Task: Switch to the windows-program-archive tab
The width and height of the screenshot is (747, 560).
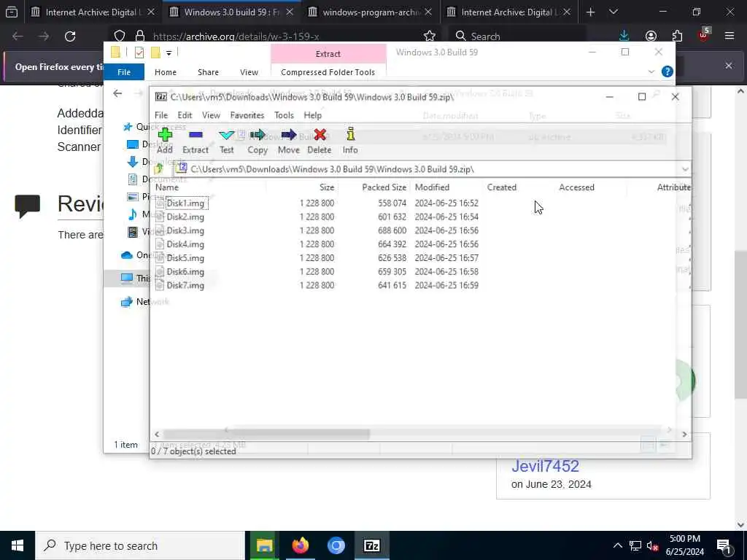Action: (x=371, y=12)
